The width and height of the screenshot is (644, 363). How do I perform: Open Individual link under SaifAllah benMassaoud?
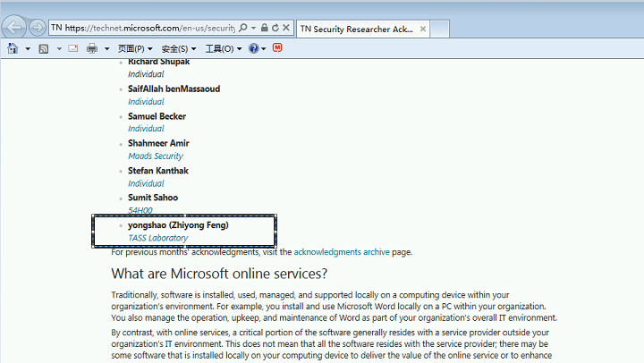pos(146,101)
